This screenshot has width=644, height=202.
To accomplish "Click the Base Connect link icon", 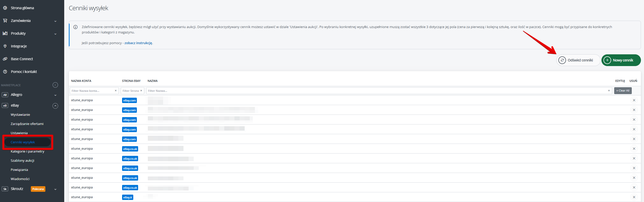I will (5, 59).
